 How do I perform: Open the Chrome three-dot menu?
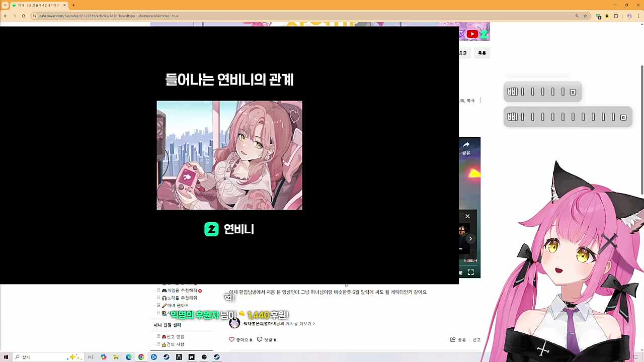(x=638, y=16)
